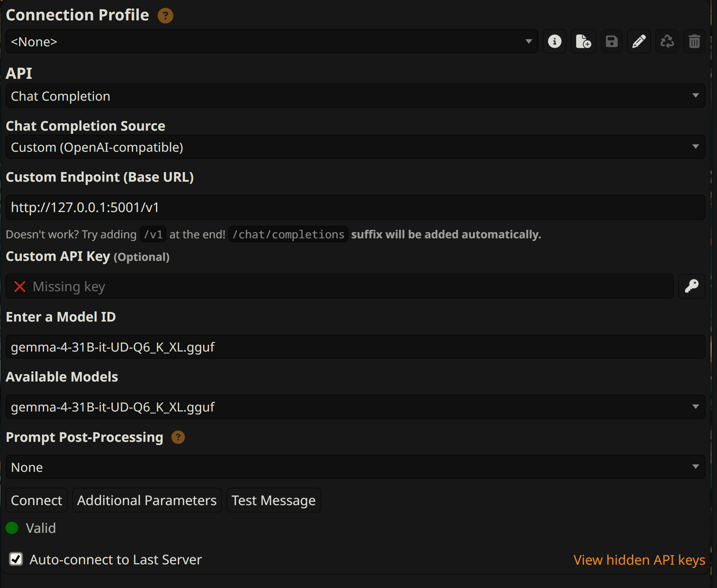Click the API key manager icon
The image size is (717, 588).
(x=691, y=286)
